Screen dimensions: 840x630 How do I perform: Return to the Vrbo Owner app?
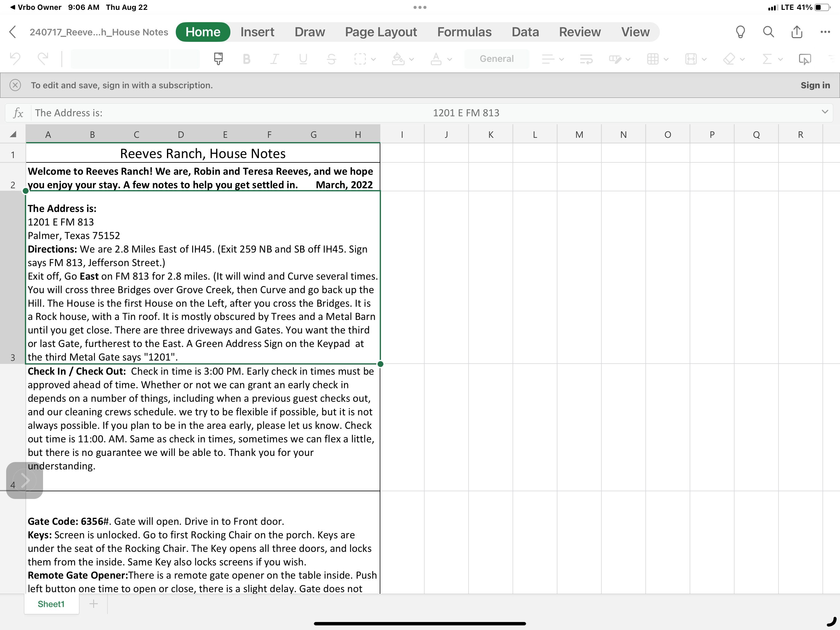(x=36, y=7)
